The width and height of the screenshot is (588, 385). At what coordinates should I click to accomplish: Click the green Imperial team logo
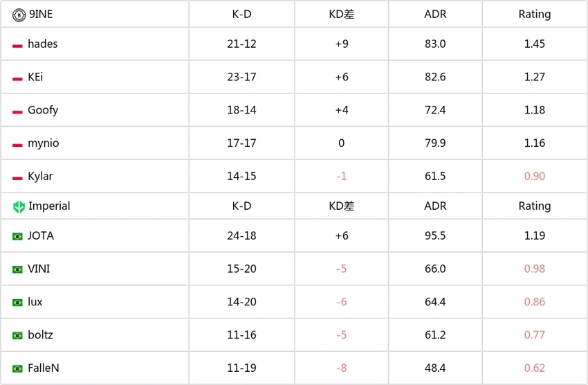pyautogui.click(x=19, y=206)
